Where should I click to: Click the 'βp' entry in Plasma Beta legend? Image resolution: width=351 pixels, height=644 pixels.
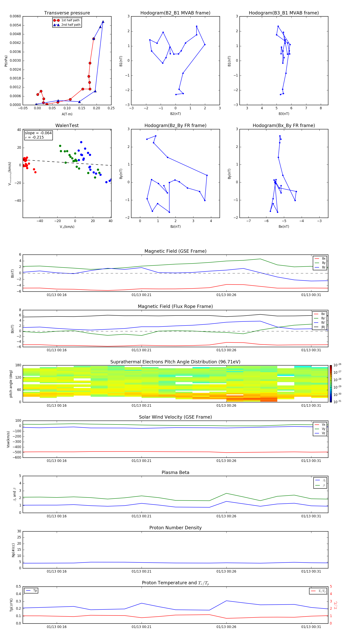(320, 480)
